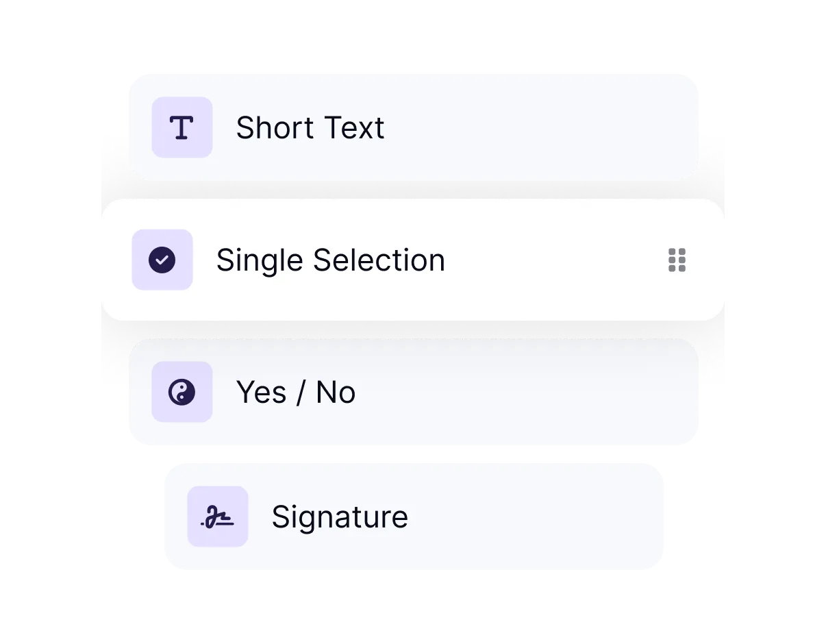Click the yin-yang Yes / No icon
The height and width of the screenshot is (644, 826).
pyautogui.click(x=182, y=392)
